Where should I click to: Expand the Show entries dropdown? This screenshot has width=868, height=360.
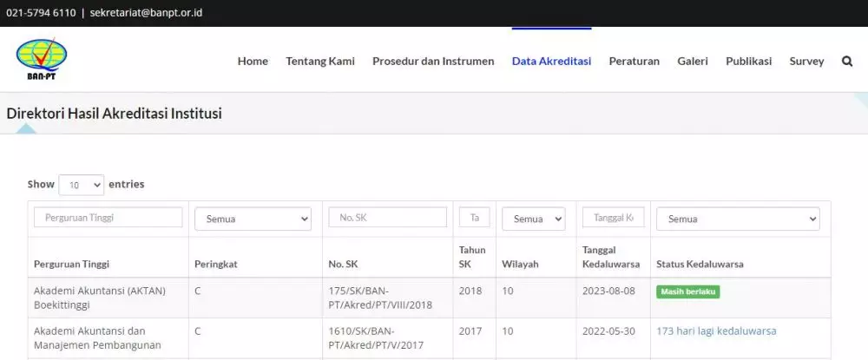[x=81, y=185]
